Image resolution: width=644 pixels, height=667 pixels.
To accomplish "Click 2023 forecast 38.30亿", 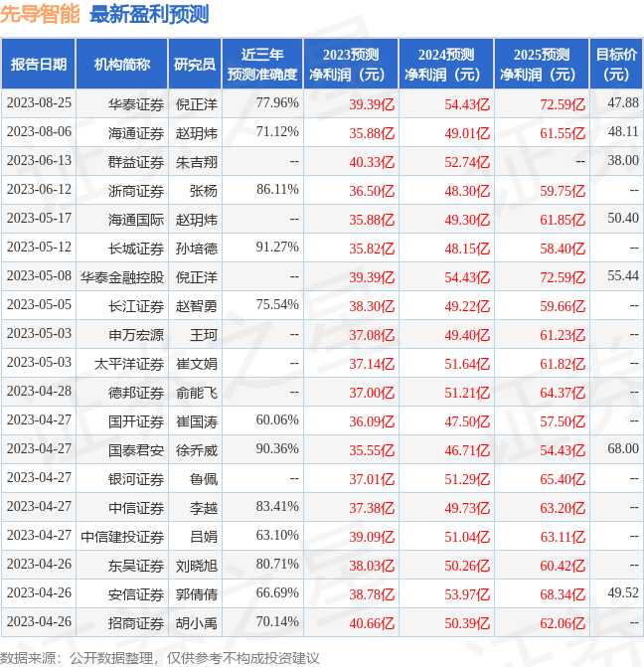I will [x=372, y=306].
